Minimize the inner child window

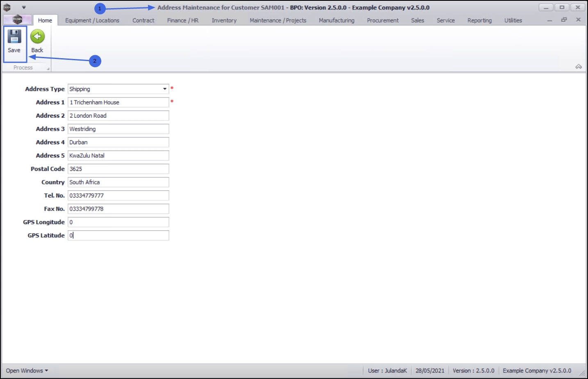[x=549, y=20]
